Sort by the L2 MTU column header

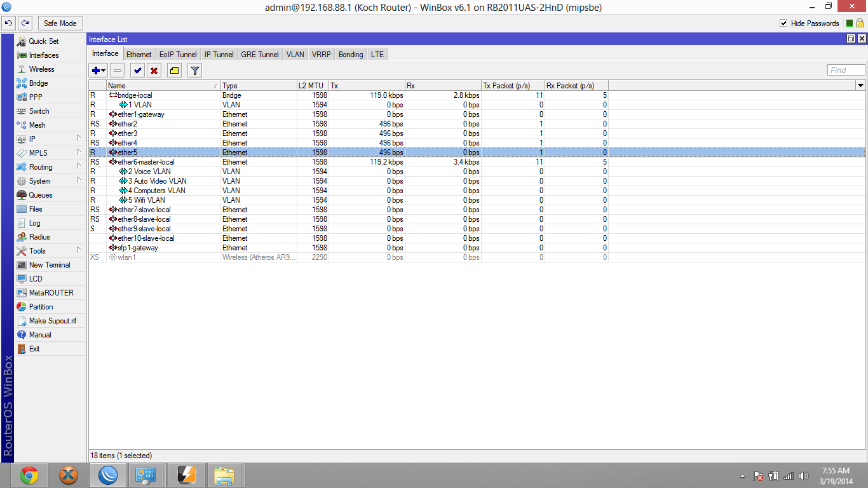pos(313,86)
